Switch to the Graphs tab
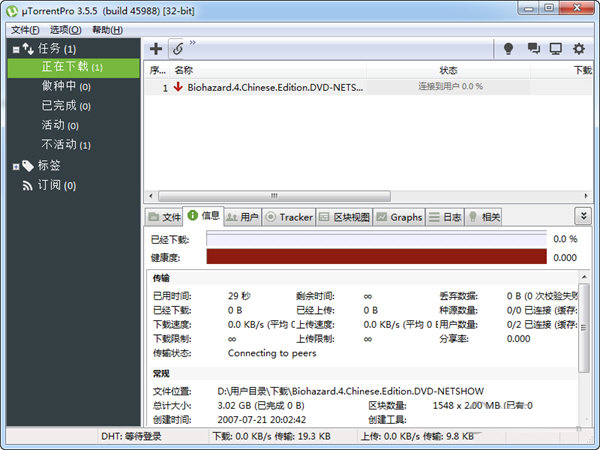The height and width of the screenshot is (450, 600). 399,217
